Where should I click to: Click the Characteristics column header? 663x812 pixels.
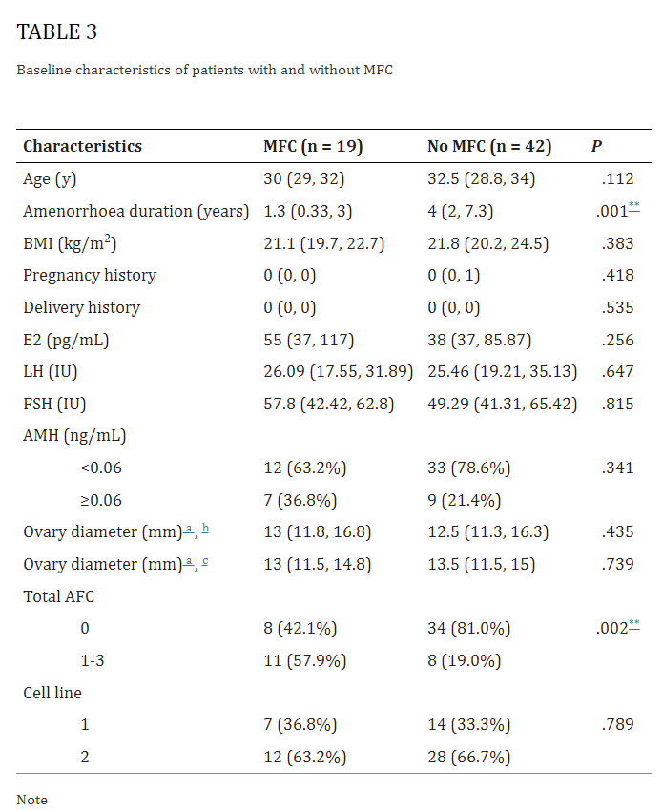tap(83, 146)
